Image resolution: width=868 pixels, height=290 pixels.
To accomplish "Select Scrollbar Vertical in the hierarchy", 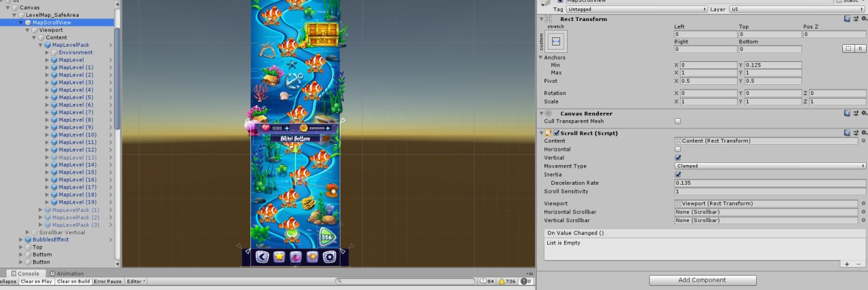I will (62, 232).
